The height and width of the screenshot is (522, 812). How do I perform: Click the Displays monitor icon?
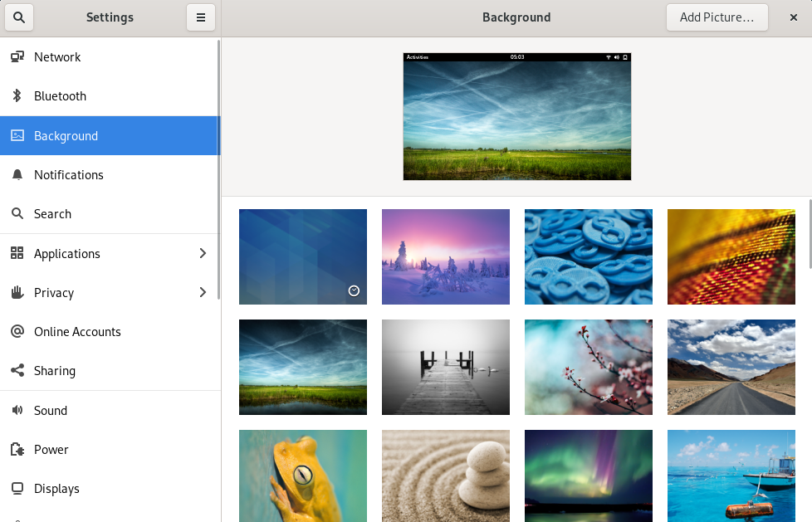tap(17, 489)
